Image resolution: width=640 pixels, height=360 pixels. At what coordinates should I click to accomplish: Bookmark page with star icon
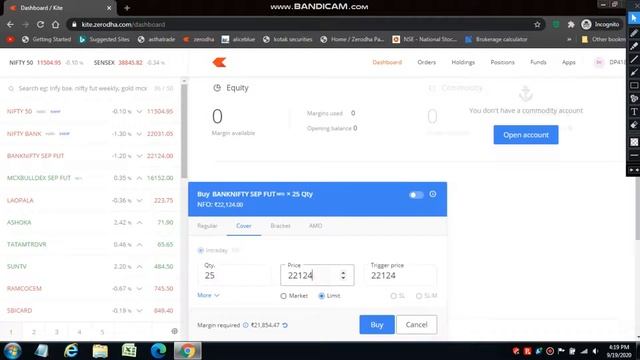click(x=537, y=24)
